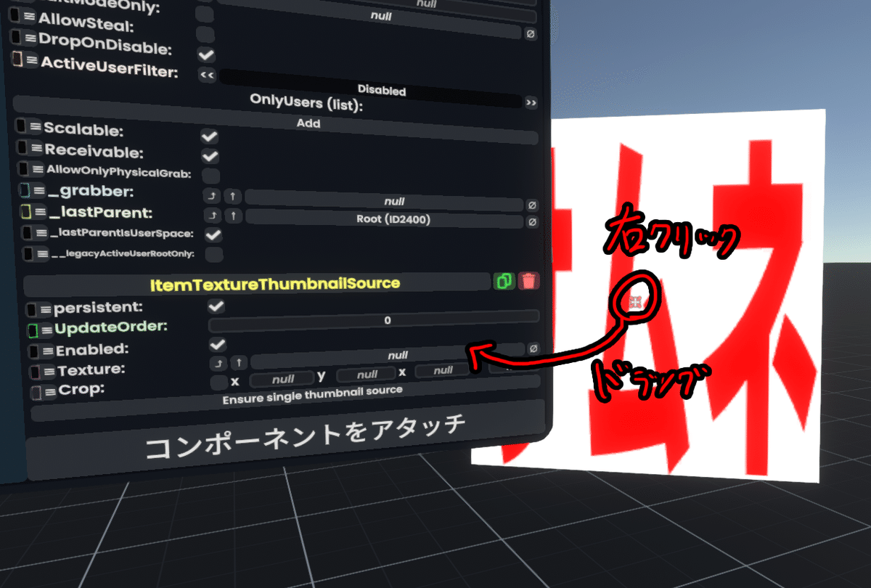
Task: Uncheck the _lastParentIsUserSpace checkbox
Action: pos(213,234)
